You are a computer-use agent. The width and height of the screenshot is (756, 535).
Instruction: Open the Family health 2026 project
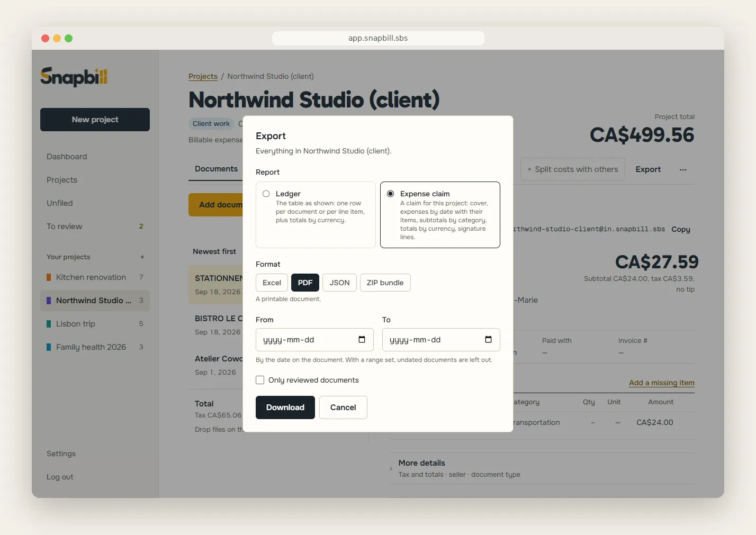[x=95, y=347]
